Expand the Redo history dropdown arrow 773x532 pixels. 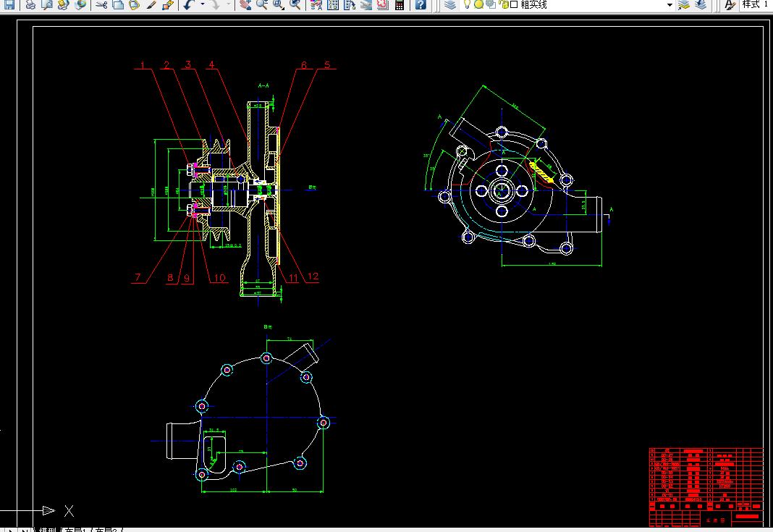(x=229, y=4)
